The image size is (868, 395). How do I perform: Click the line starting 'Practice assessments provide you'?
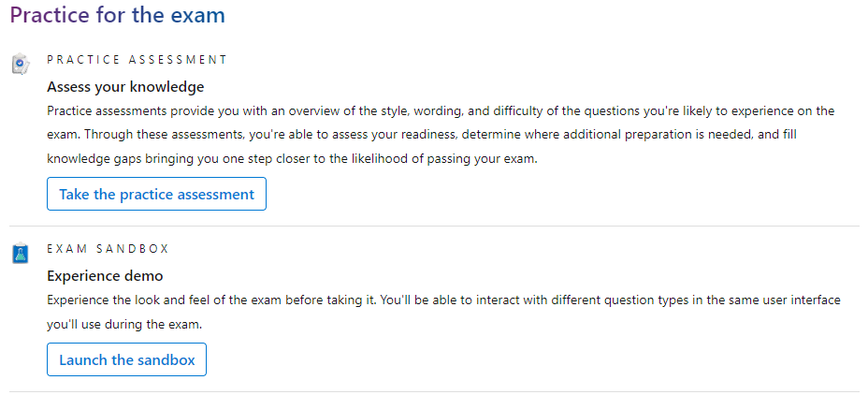pos(440,110)
